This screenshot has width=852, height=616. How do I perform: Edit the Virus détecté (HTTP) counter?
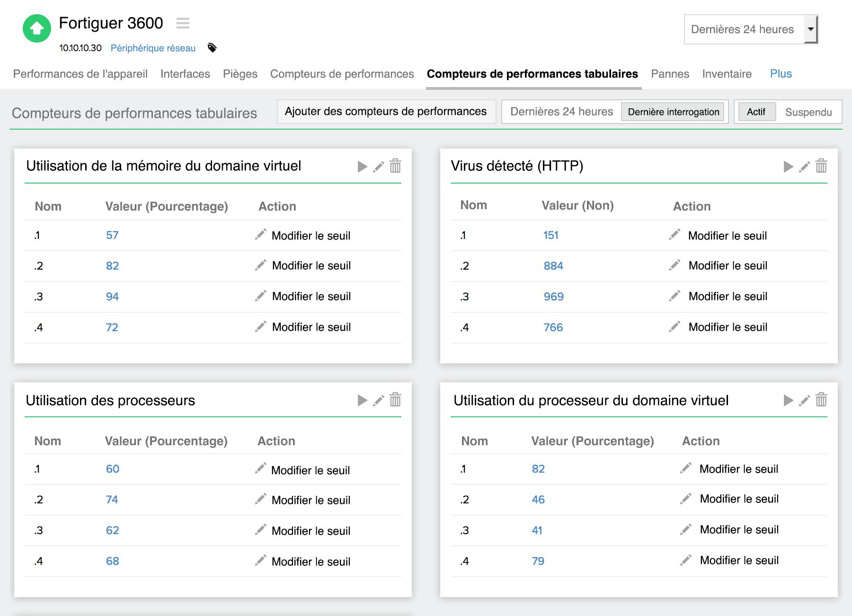click(x=804, y=167)
